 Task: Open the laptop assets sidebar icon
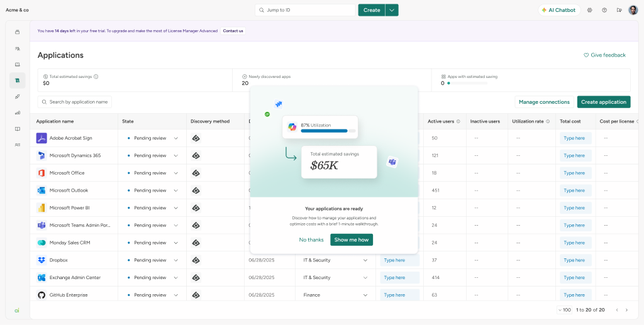(17, 64)
